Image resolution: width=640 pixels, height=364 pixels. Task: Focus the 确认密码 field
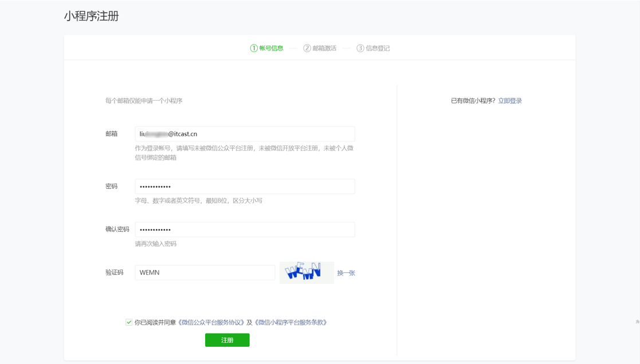[x=245, y=230]
